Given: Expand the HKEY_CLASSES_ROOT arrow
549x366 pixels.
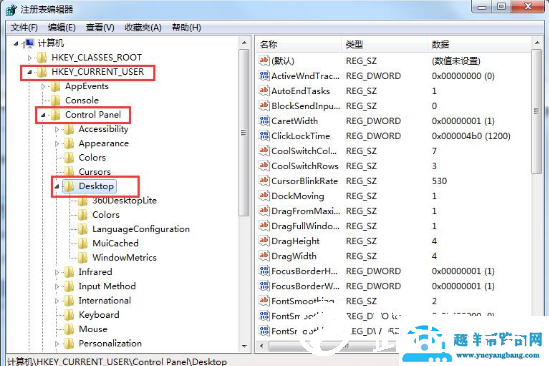Looking at the screenshot, I should pyautogui.click(x=30, y=57).
